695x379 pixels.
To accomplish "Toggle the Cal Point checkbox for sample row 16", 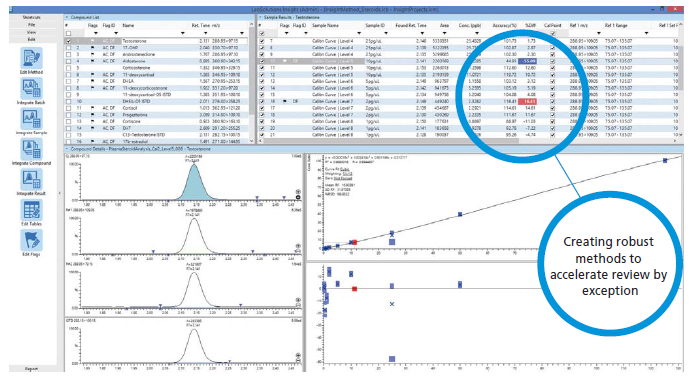I will click(x=552, y=102).
